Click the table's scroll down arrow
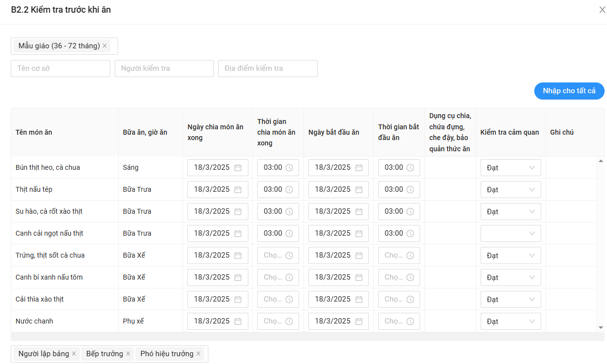The height and width of the screenshot is (364, 607). [x=601, y=327]
